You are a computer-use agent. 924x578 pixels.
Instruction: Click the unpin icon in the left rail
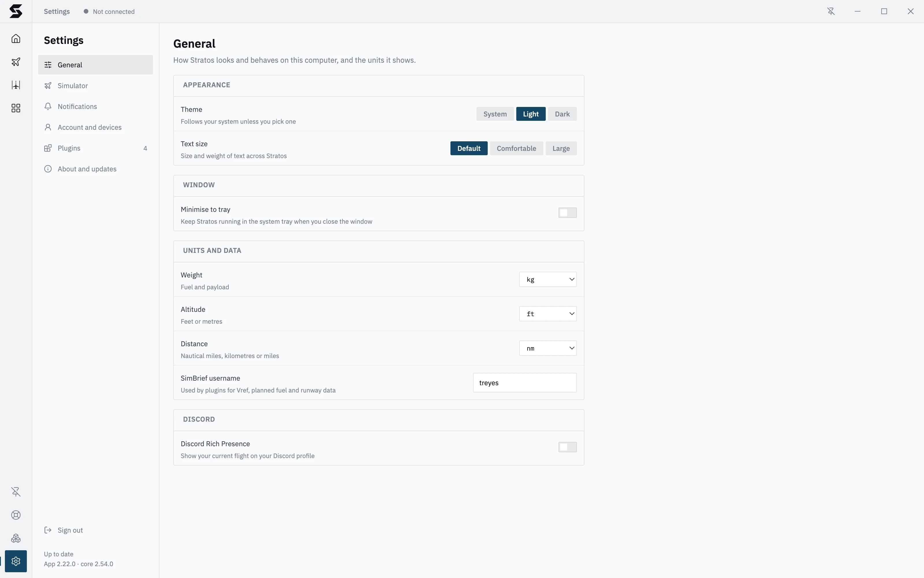[16, 492]
